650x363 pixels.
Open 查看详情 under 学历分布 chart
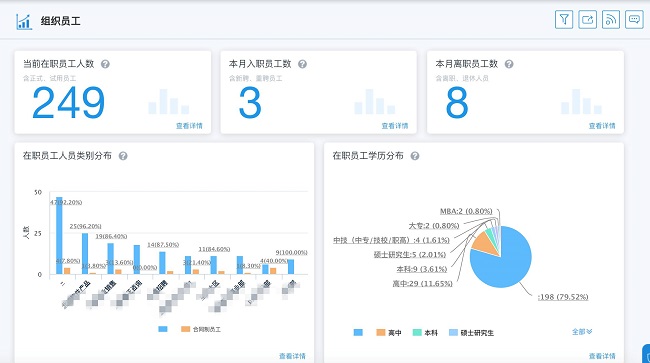click(x=602, y=356)
